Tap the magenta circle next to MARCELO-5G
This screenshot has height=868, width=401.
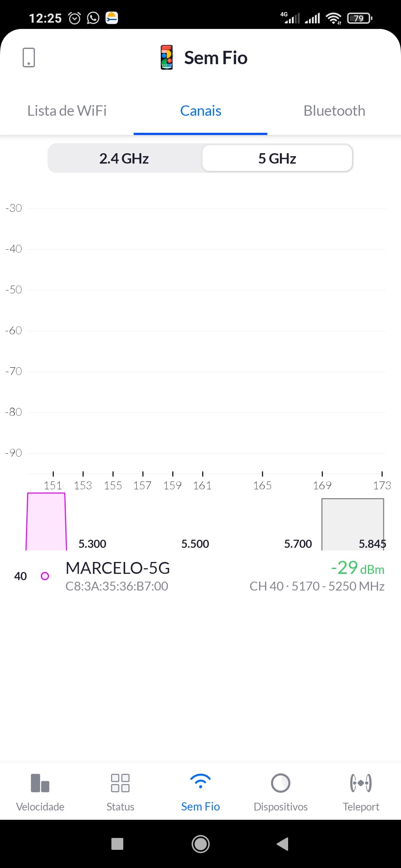pos(45,576)
